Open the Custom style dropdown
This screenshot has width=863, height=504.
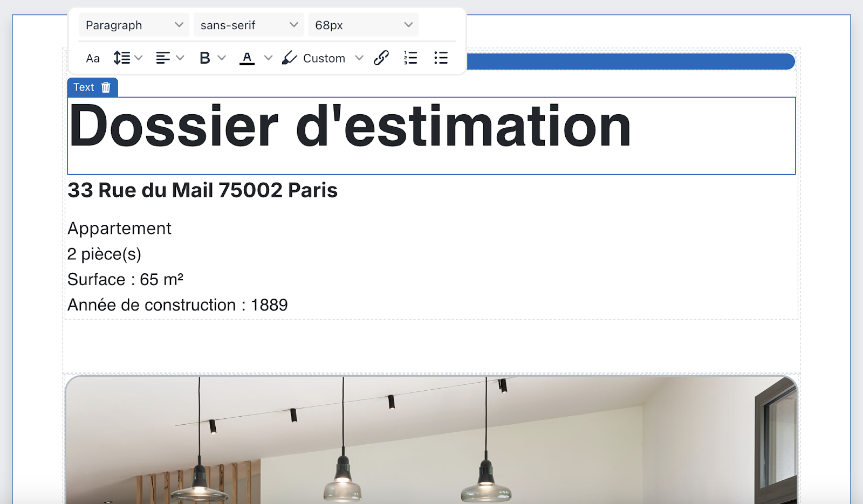pyautogui.click(x=333, y=58)
